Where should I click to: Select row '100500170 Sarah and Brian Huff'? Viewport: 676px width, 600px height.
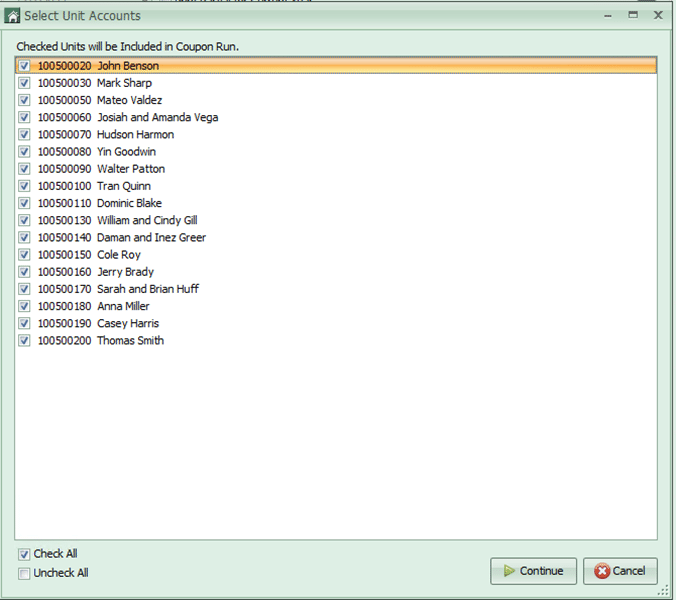336,289
